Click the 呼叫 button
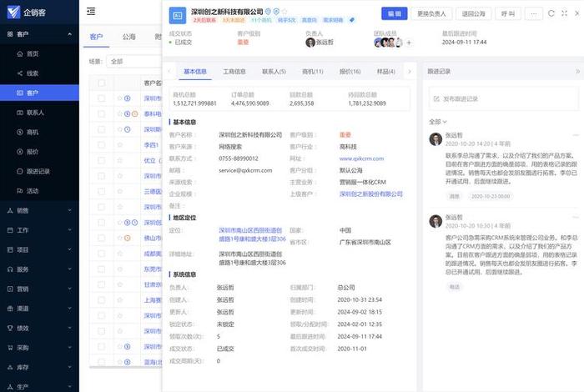 (x=508, y=14)
